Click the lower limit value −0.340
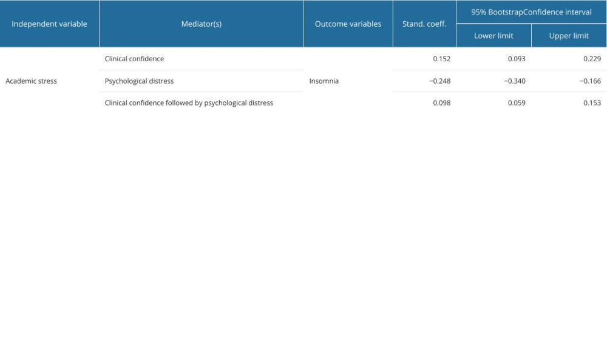Screen dimensions: 607x364 (x=515, y=81)
